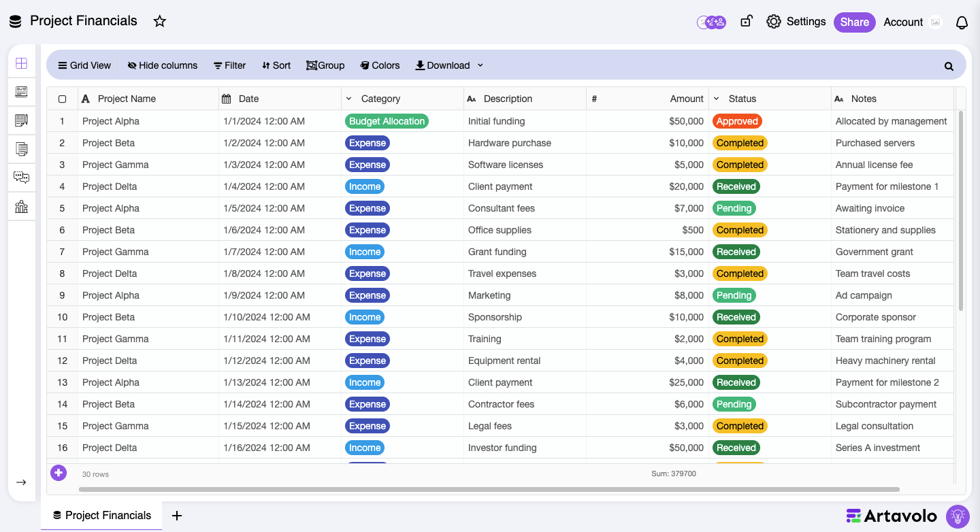Open Hide columns menu
980x532 pixels.
162,65
